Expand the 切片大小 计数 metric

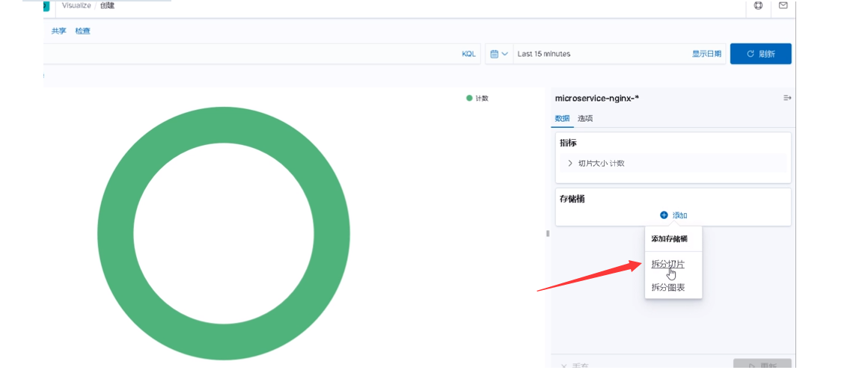tap(673, 163)
